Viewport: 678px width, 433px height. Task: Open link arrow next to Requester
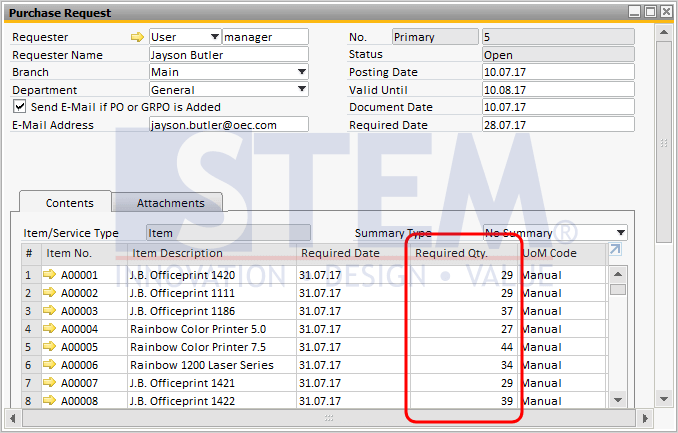[137, 37]
